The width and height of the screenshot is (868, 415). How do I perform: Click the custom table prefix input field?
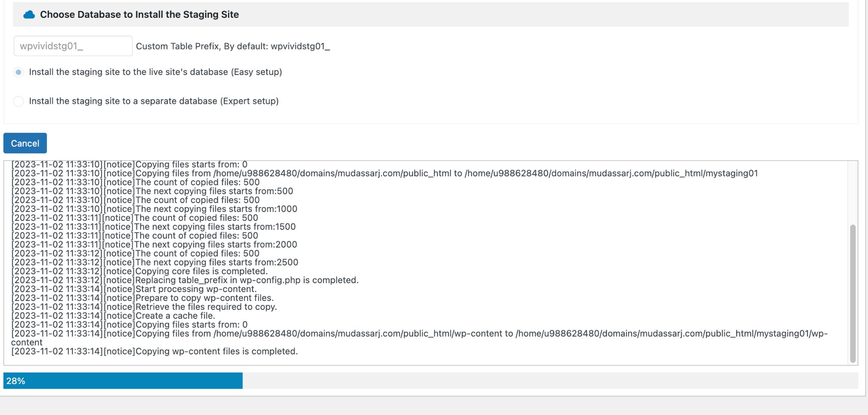[73, 46]
